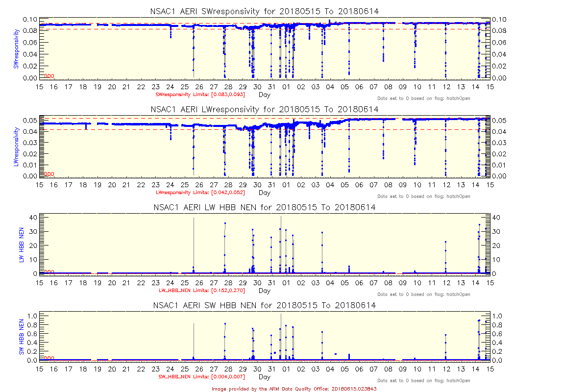Click the day 12 spike in LW HBB NEN plot
This screenshot has height=392, width=588.
(446, 255)
